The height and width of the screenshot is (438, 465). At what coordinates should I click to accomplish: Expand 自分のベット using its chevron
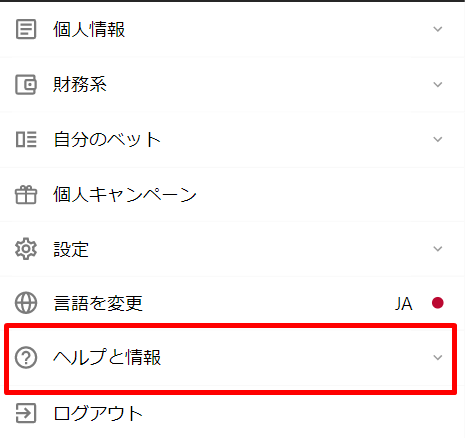point(437,139)
